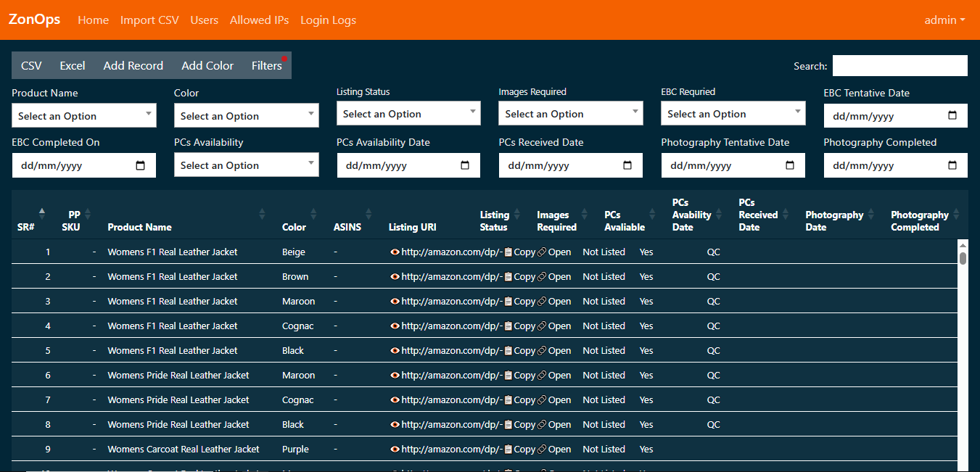Click the chain link Open icon in row 5
This screenshot has width=980, height=472.
(x=542, y=351)
